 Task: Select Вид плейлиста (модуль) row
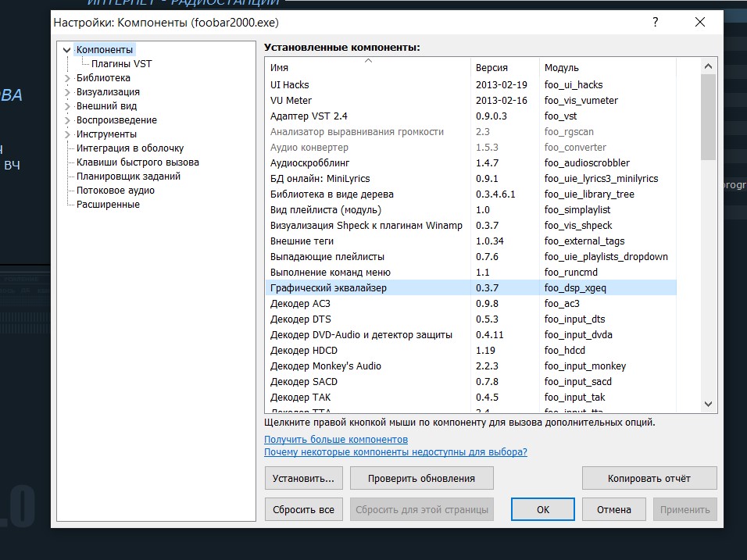pos(470,210)
